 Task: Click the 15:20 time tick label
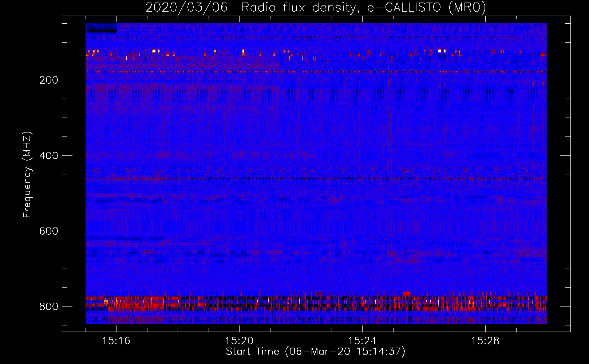click(x=239, y=341)
